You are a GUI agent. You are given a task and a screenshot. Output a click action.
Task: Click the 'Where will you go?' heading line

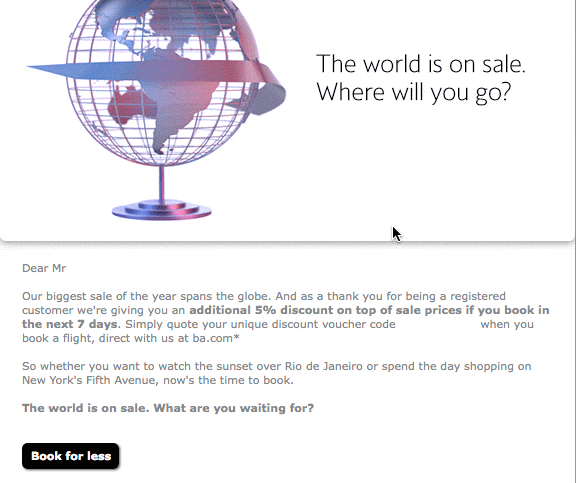tap(414, 93)
